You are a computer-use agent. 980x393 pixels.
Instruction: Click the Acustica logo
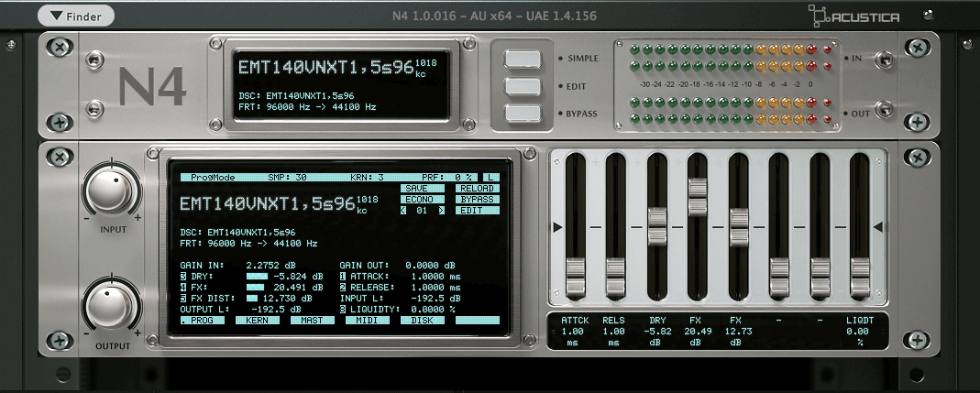point(853,16)
